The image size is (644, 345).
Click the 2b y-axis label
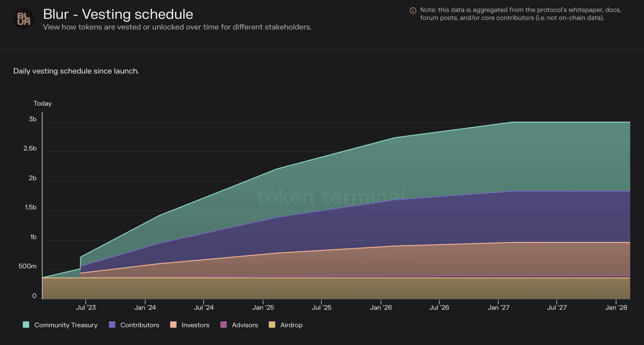33,178
